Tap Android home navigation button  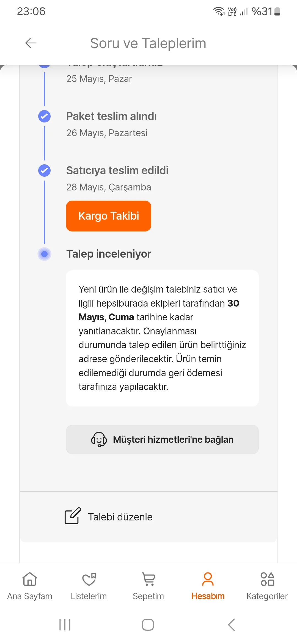point(148,625)
